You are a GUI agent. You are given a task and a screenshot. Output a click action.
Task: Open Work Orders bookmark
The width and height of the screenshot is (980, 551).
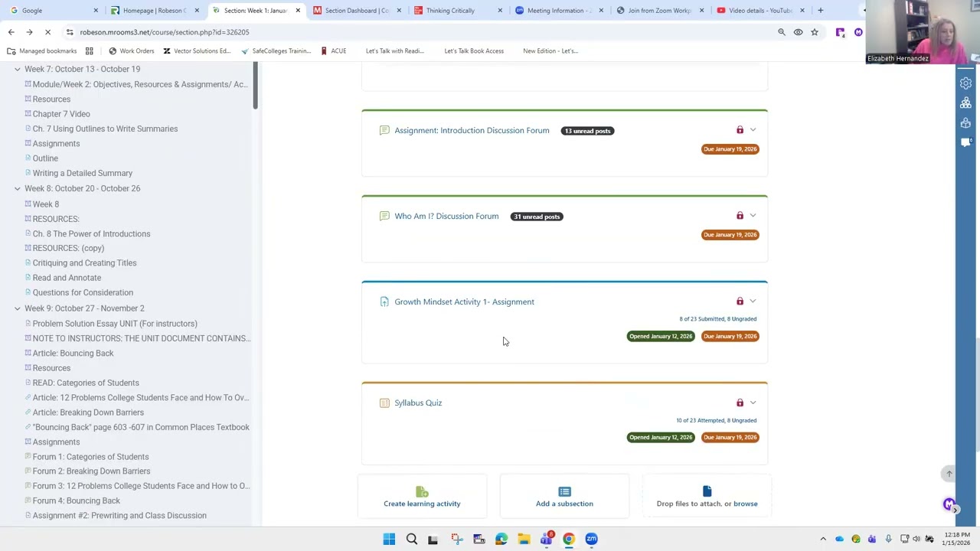[x=131, y=51]
